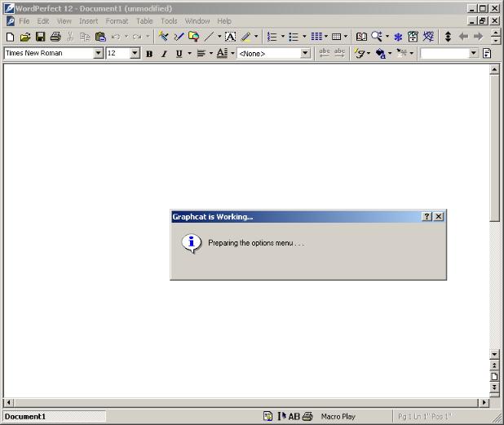
Task: Open the Table menu
Action: pos(144,21)
